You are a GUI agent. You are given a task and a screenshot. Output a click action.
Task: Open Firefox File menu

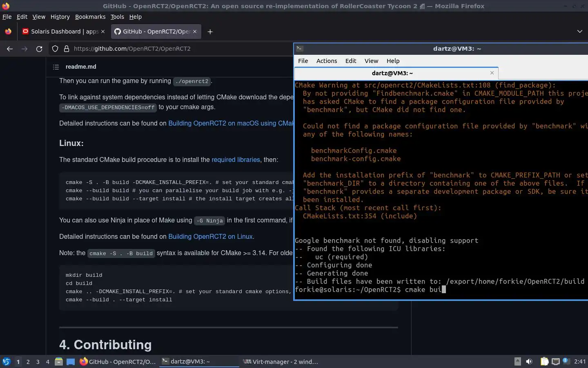click(7, 17)
